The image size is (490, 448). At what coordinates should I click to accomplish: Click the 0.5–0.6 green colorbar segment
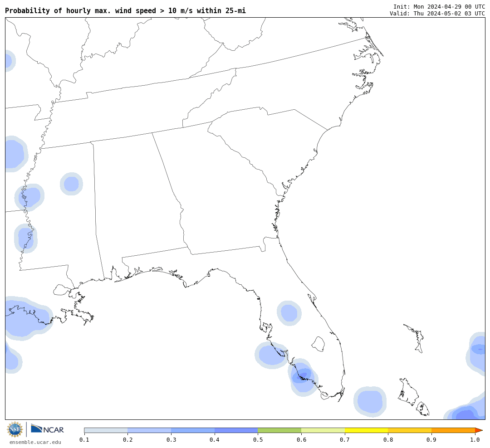pos(279,430)
